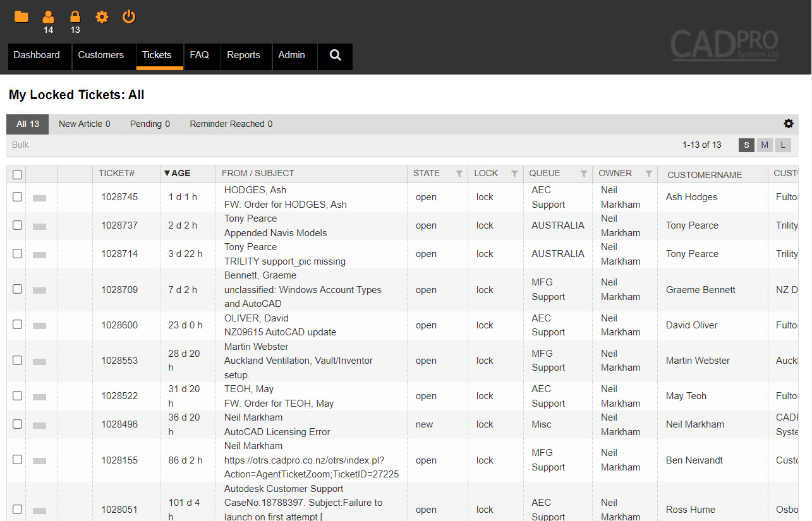Click the flag icon for ticket 1028709
The image size is (812, 521).
pos(39,290)
